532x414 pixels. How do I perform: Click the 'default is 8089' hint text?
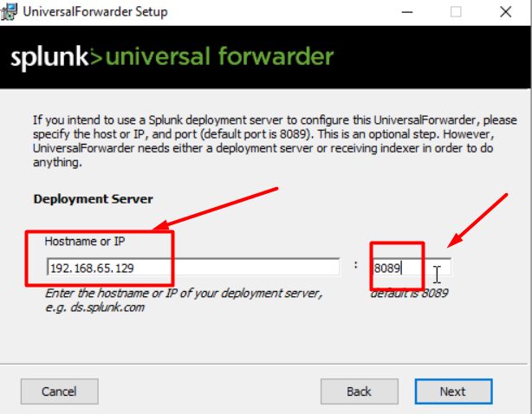pos(410,293)
